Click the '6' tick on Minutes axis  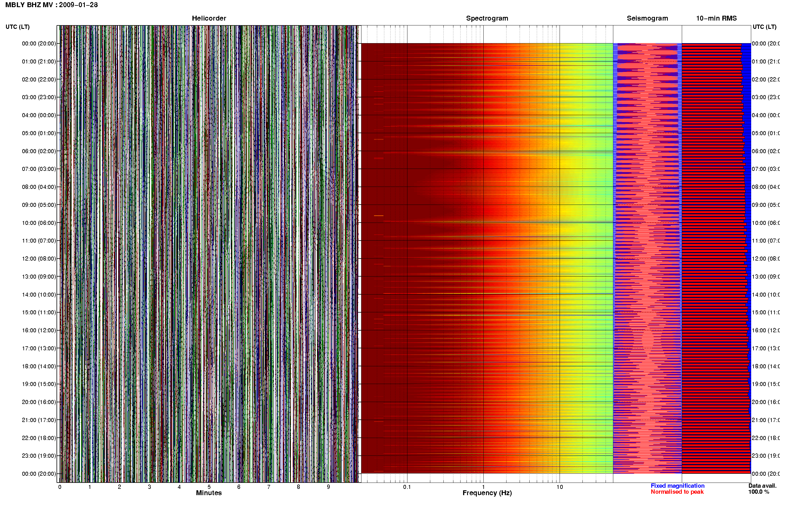pos(239,487)
